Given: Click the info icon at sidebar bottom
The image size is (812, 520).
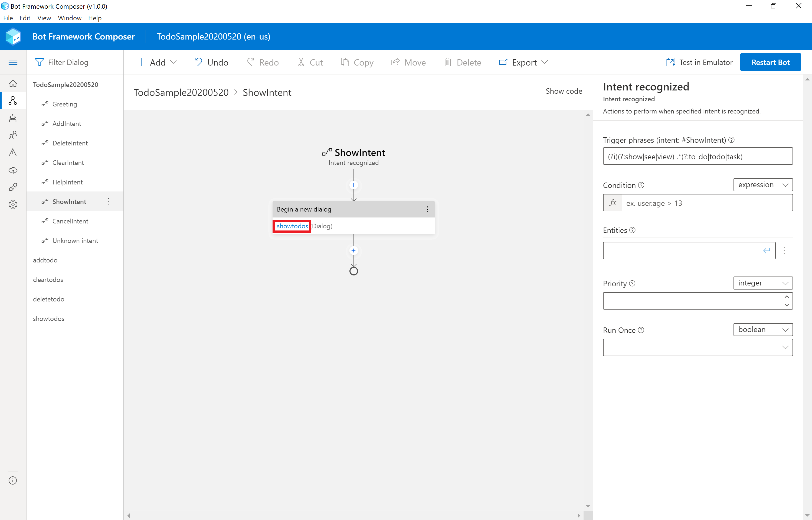Looking at the screenshot, I should [x=13, y=480].
